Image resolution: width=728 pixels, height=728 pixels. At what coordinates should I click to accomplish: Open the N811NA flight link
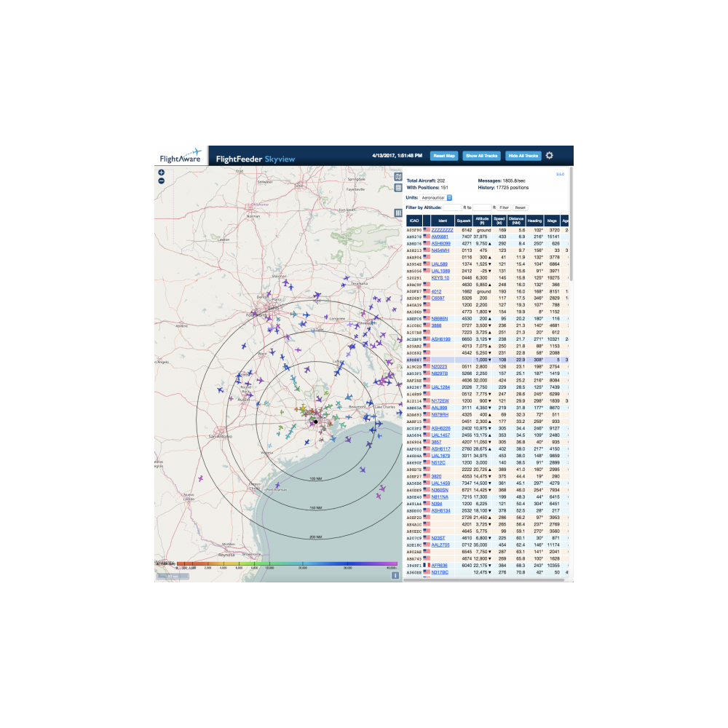[x=440, y=496]
